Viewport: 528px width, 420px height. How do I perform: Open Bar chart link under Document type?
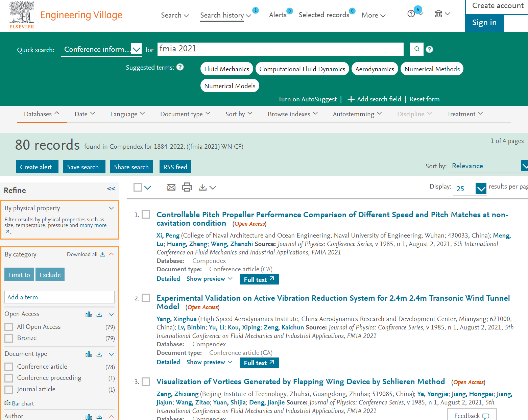(x=19, y=403)
